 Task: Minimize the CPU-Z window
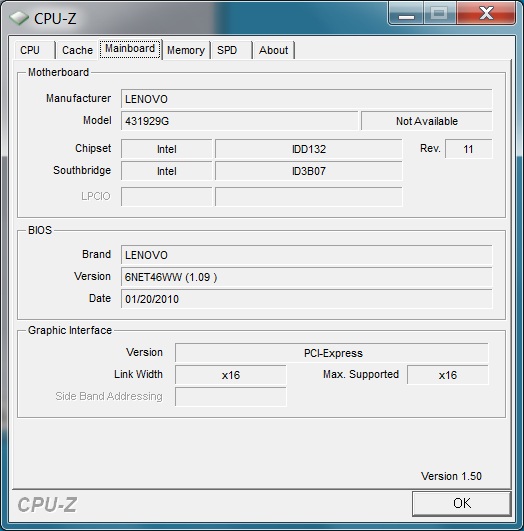[x=406, y=14]
